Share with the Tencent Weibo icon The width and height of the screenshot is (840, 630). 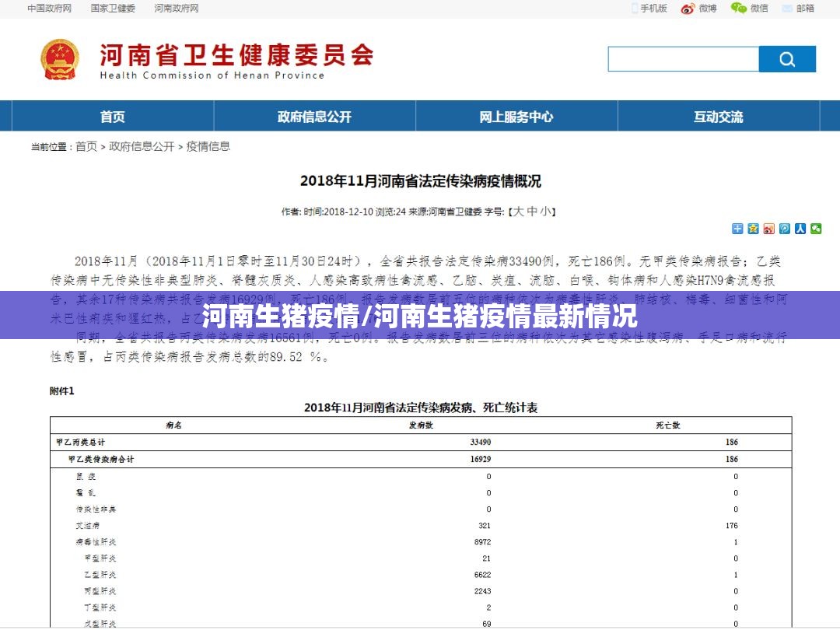tap(784, 229)
